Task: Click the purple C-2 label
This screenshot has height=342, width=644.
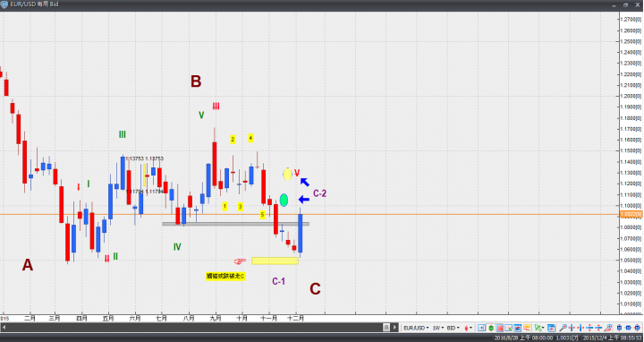Action: (x=319, y=193)
